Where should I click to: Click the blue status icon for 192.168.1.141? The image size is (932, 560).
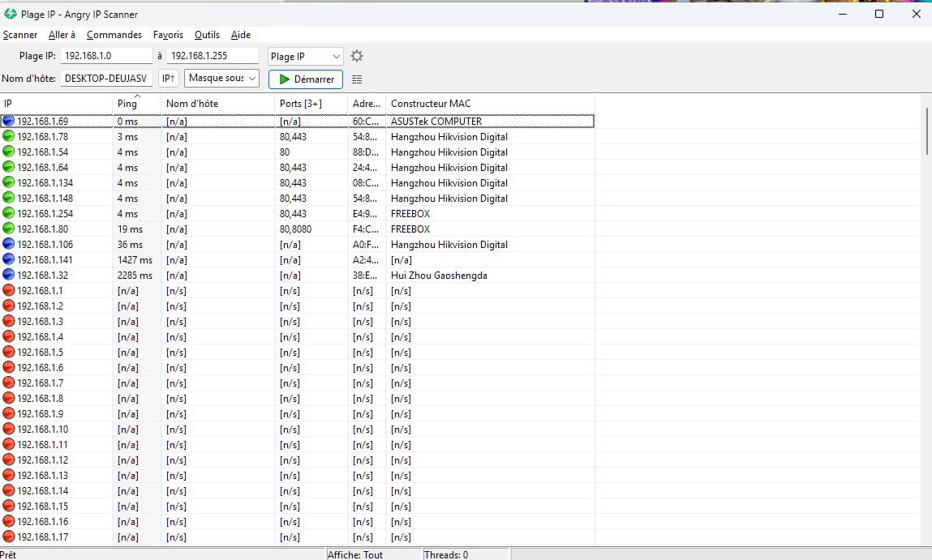[x=8, y=259]
